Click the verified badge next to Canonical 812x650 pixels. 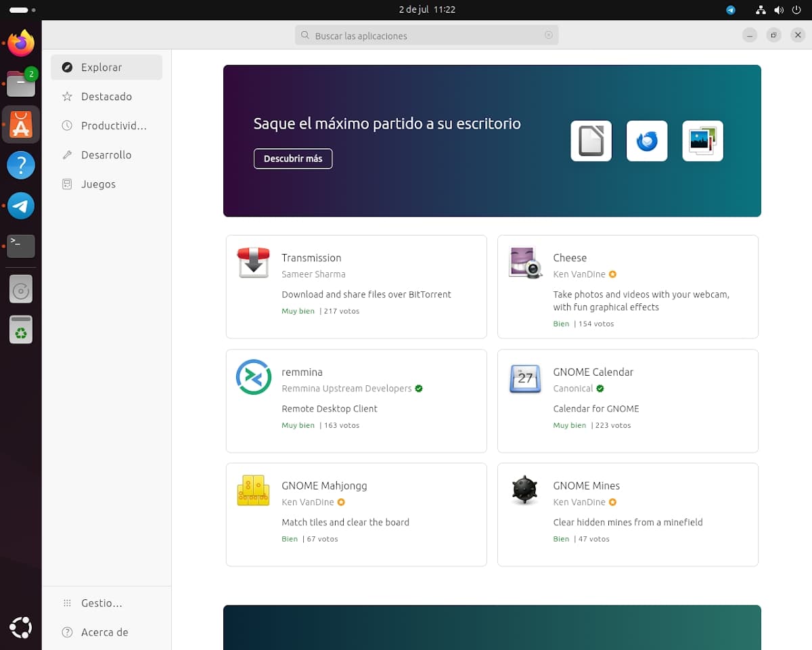[600, 389]
